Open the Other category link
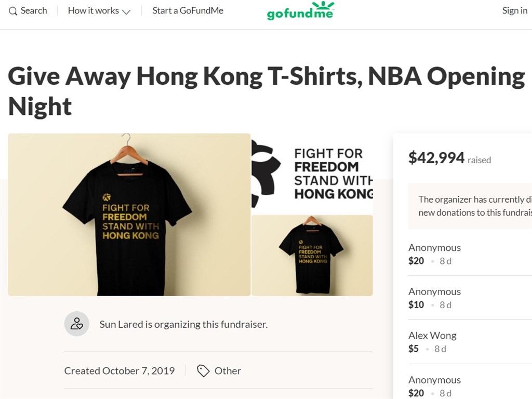Screen dimensions: 532x399 pyautogui.click(x=228, y=371)
